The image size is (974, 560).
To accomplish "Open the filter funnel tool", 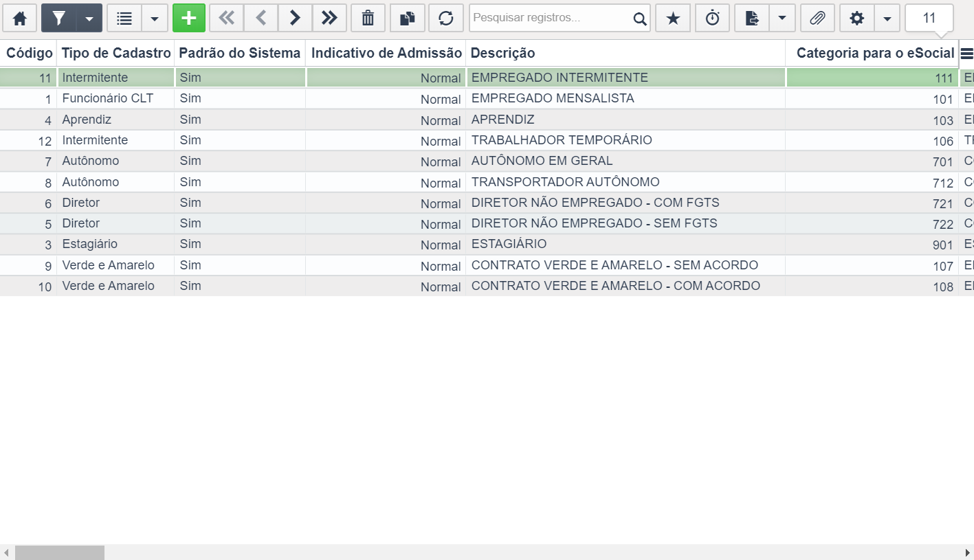I will 58,18.
